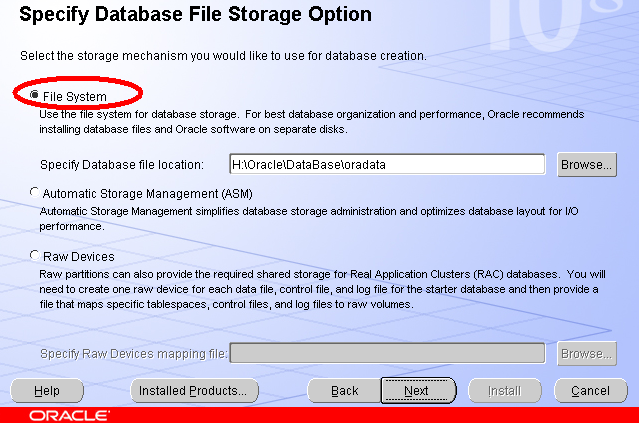Go Back to the previous installer step
Image resolution: width=639 pixels, height=423 pixels.
tap(344, 391)
